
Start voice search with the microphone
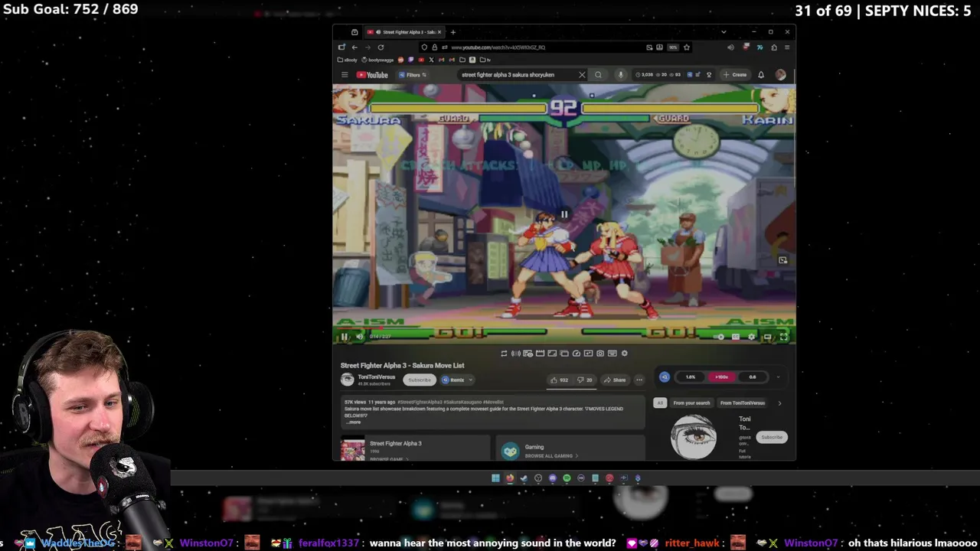[x=621, y=75]
